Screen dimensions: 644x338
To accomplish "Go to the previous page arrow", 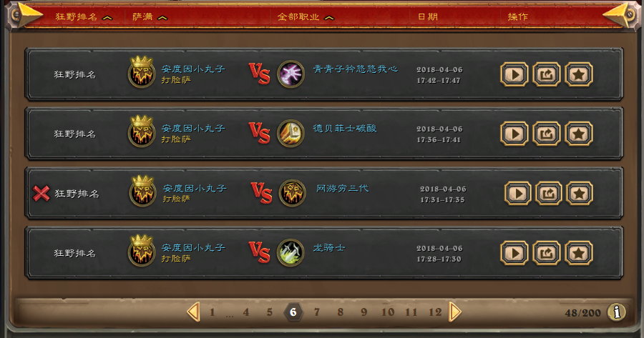I will [193, 312].
